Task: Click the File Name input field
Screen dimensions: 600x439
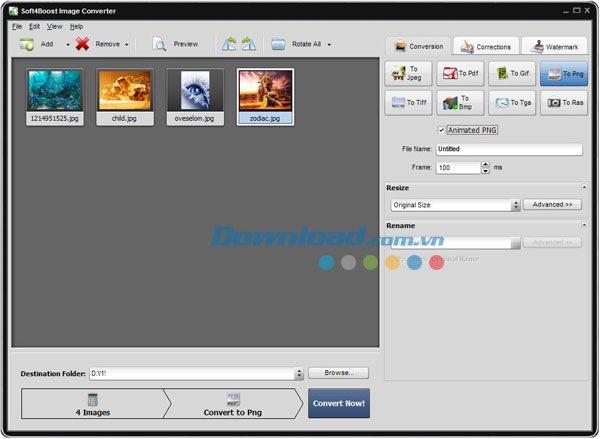Action: click(x=509, y=149)
